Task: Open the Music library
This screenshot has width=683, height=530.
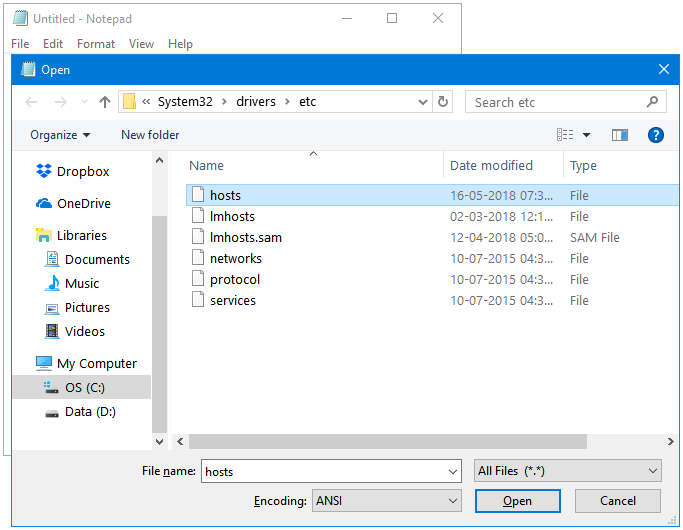Action: tap(82, 283)
